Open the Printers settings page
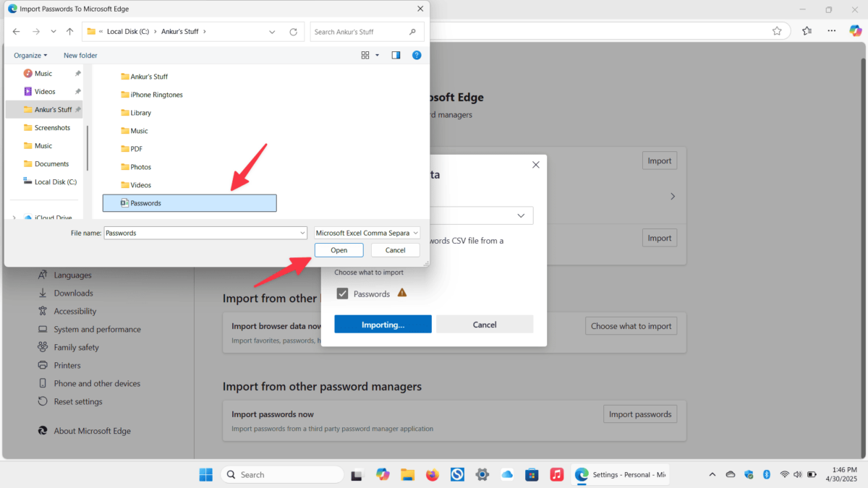Screen dimensions: 868x488 [67, 365]
